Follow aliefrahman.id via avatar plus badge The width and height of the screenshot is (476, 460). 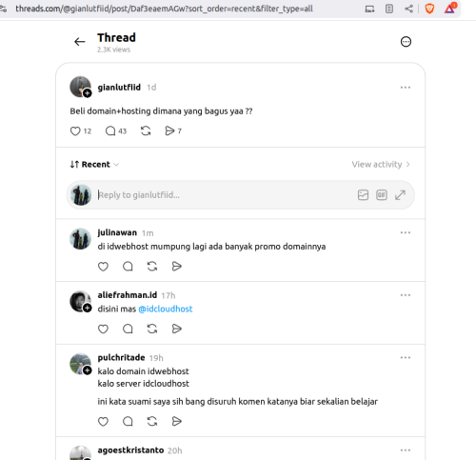coord(88,308)
